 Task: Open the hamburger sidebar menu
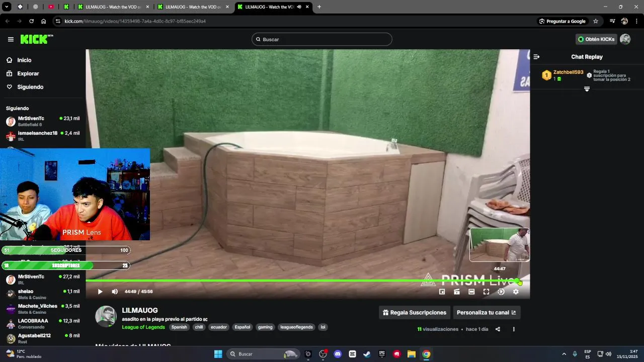[11, 39]
